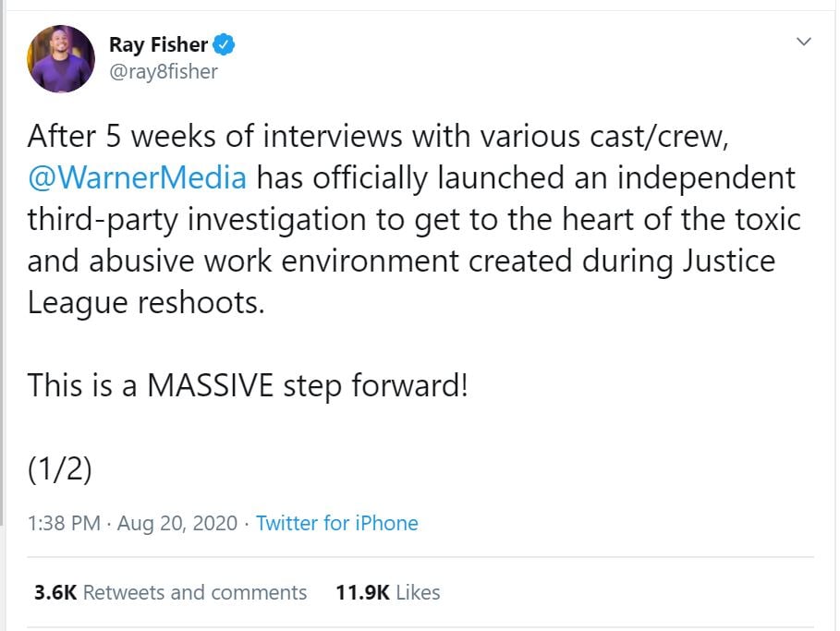
Task: Click the Twitter for iPhone source link
Action: 336,523
